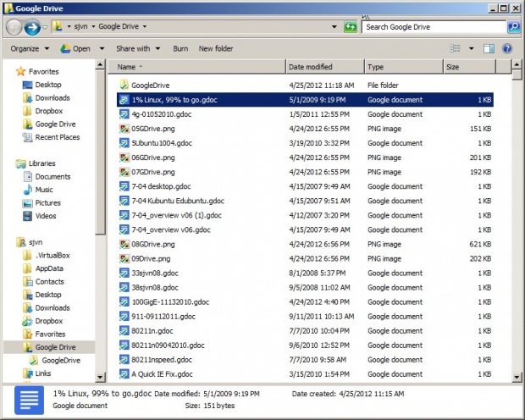Open the Organize dropdown menu
The image size is (525, 420).
30,49
